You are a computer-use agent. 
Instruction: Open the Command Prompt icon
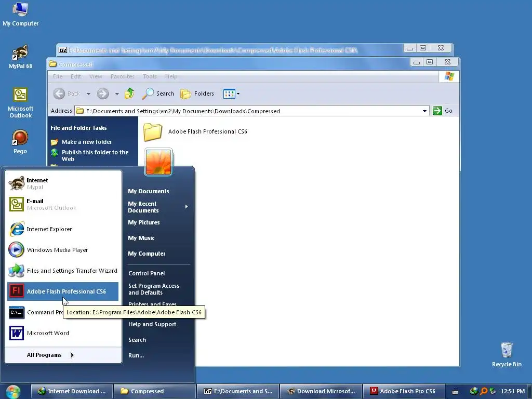[x=17, y=312]
